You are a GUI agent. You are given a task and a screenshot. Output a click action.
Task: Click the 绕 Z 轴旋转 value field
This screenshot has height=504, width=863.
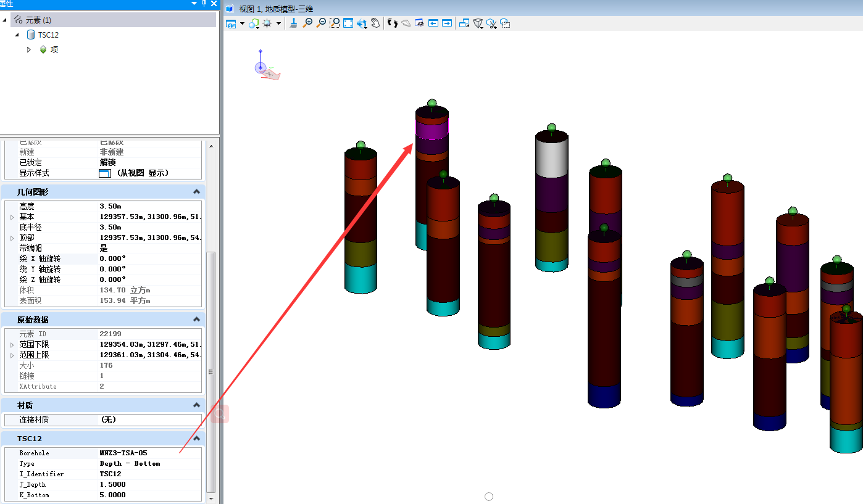[149, 279]
